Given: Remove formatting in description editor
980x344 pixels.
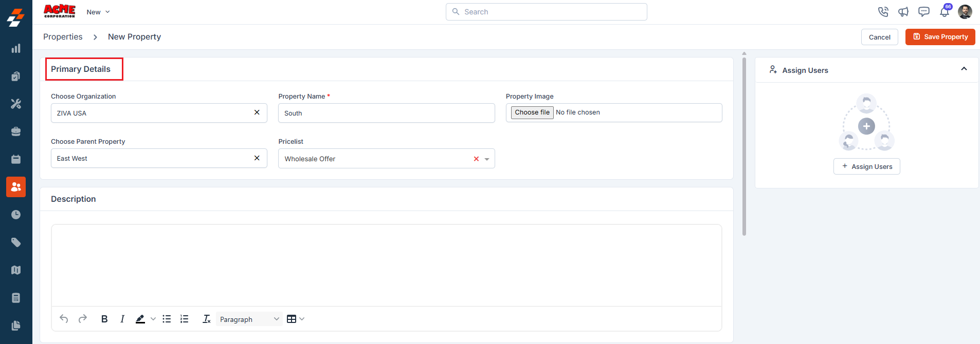Looking at the screenshot, I should (x=207, y=319).
